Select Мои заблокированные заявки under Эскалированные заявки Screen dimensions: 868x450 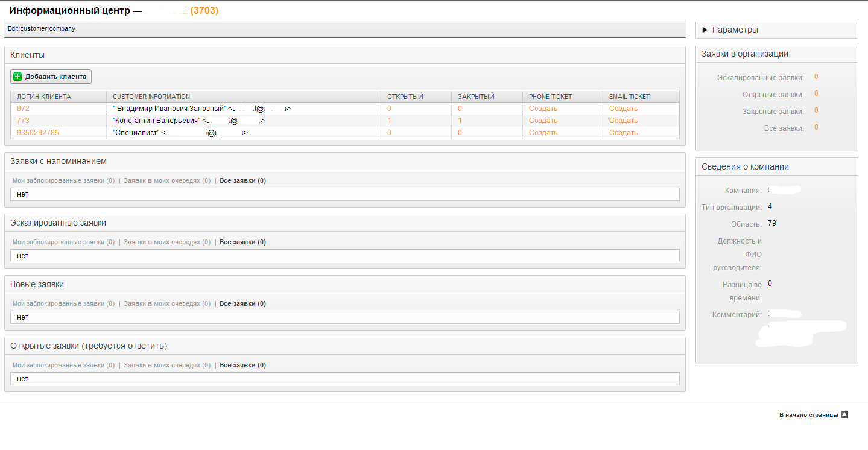tap(63, 242)
